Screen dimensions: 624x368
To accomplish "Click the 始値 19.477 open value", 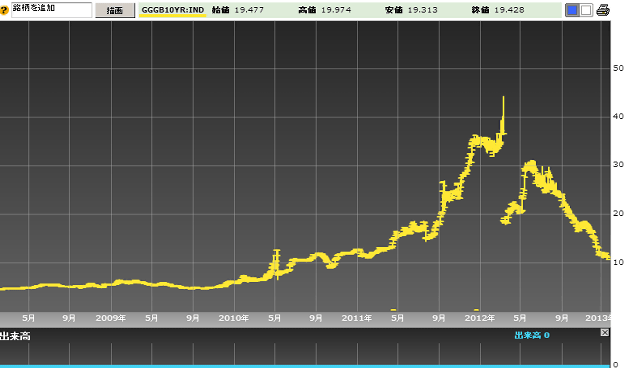I will (x=238, y=10).
